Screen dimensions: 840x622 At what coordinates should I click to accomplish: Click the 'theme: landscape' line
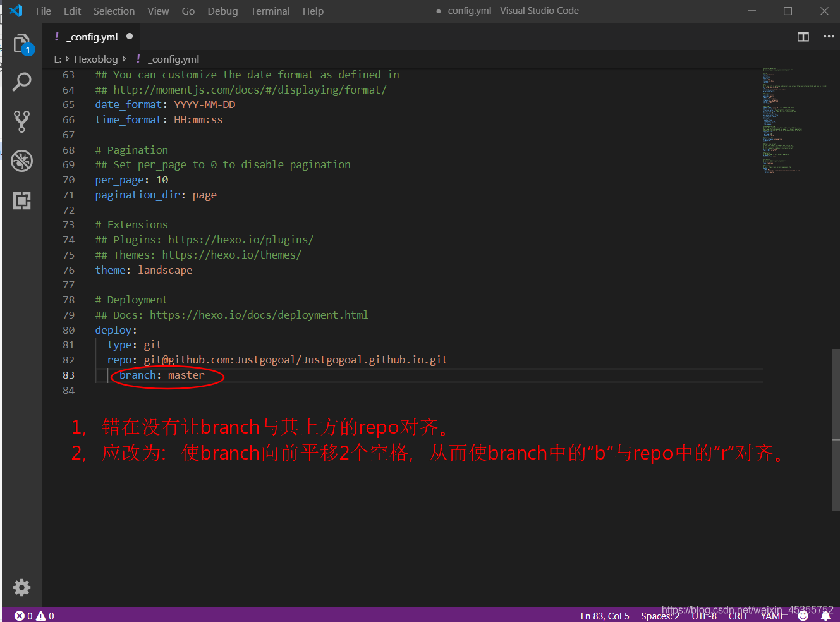[143, 270]
